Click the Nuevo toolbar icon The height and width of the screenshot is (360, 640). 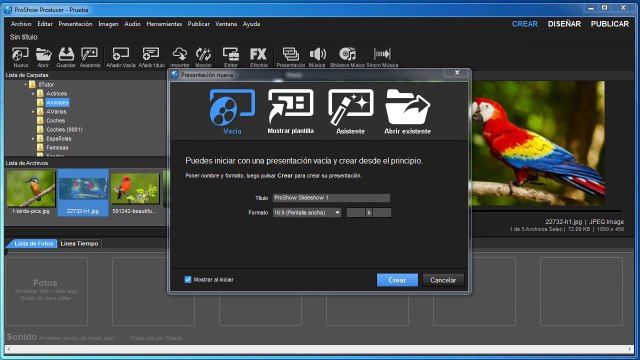point(20,57)
